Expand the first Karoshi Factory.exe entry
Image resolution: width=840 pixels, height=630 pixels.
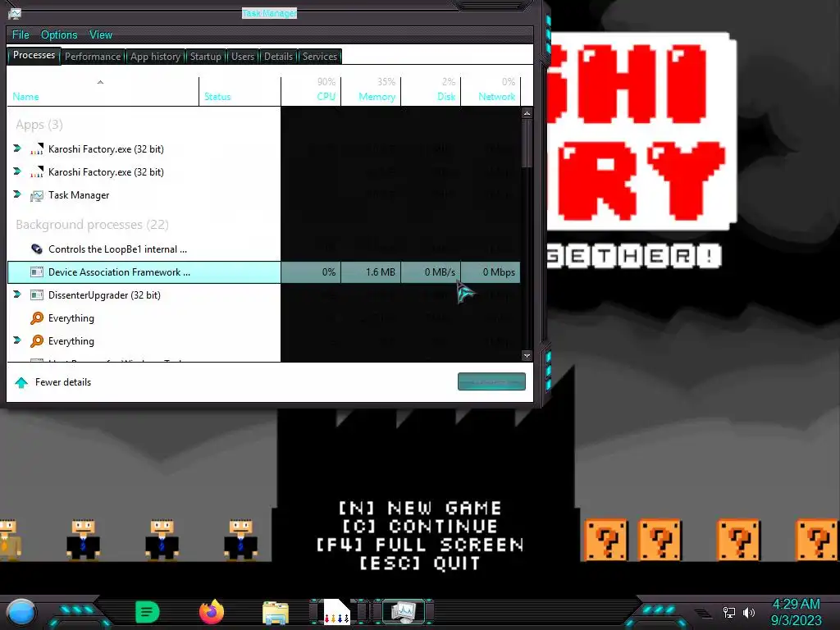tap(17, 148)
